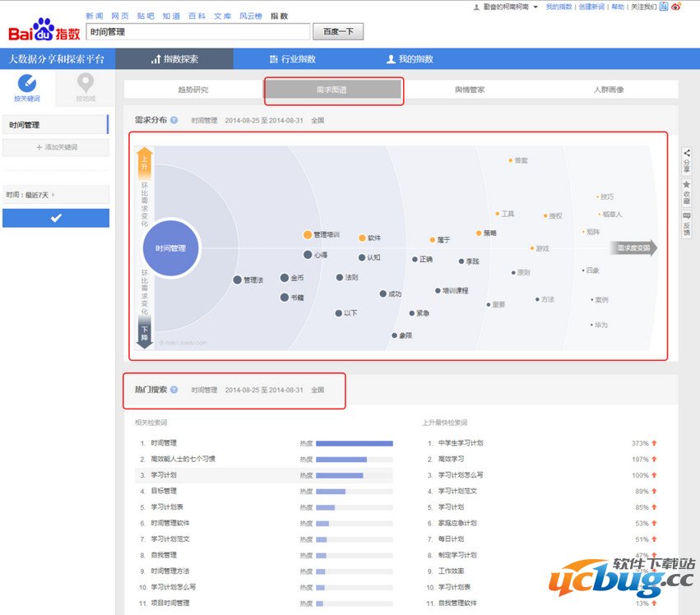Click the blue checkmark confirm button
The height and width of the screenshot is (615, 700).
55,218
